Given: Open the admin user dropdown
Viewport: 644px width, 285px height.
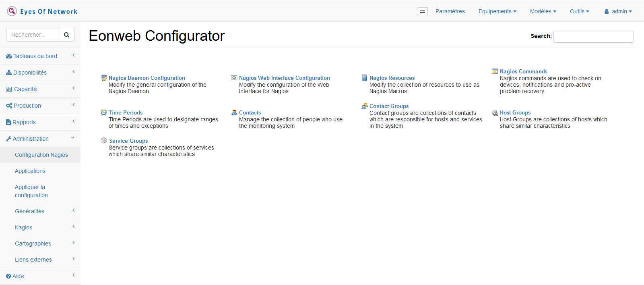Looking at the screenshot, I should [618, 11].
